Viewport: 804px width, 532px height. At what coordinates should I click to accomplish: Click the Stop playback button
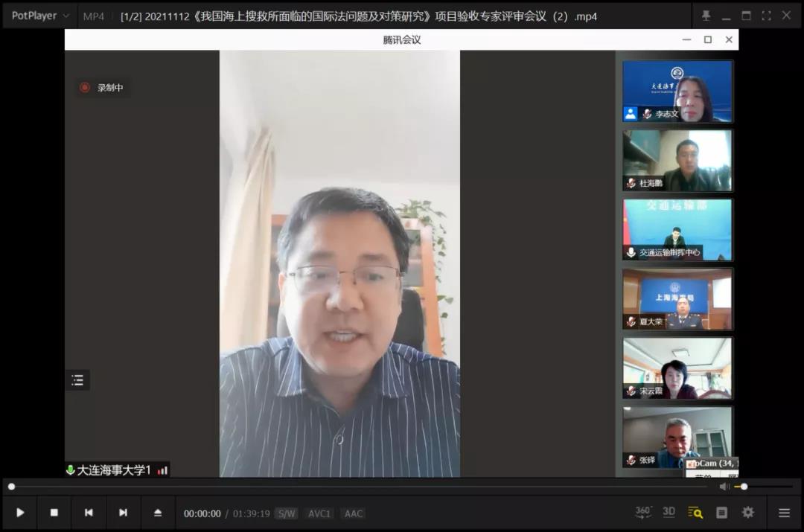[x=54, y=513]
